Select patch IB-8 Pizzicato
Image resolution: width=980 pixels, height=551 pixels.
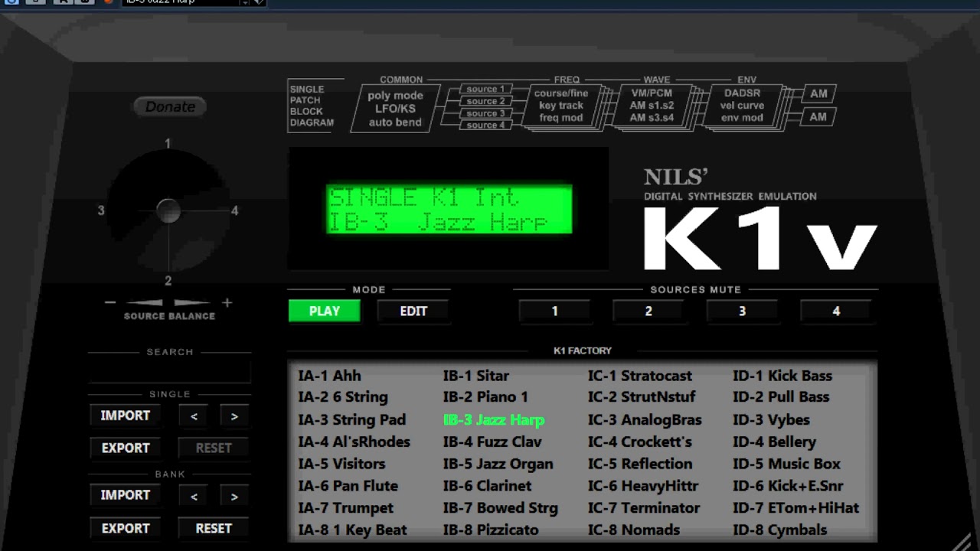coord(491,530)
